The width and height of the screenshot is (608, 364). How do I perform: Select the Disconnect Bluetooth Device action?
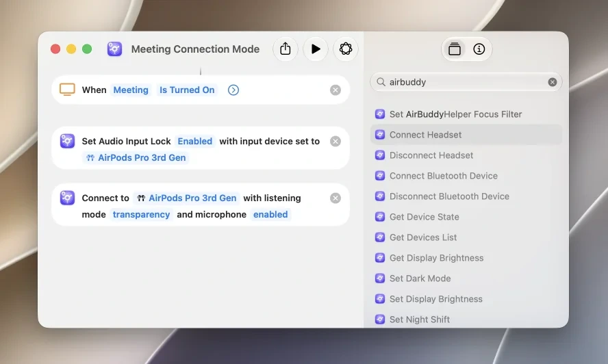coord(466,196)
